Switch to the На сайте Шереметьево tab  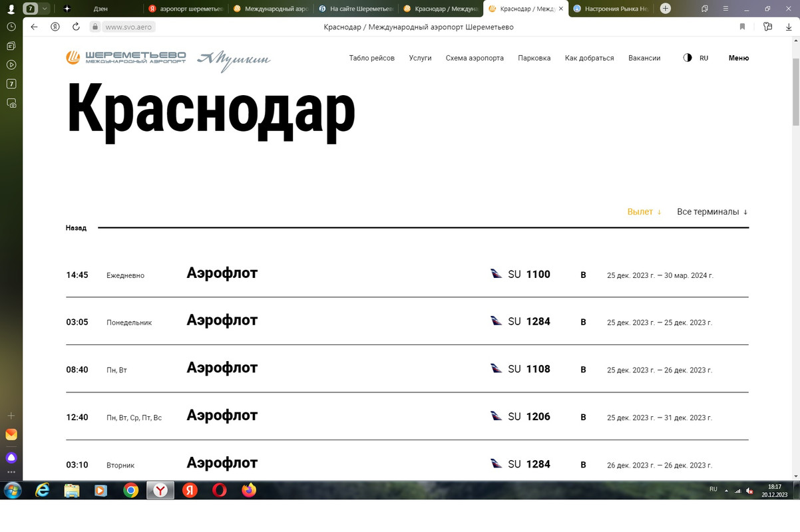pos(357,9)
